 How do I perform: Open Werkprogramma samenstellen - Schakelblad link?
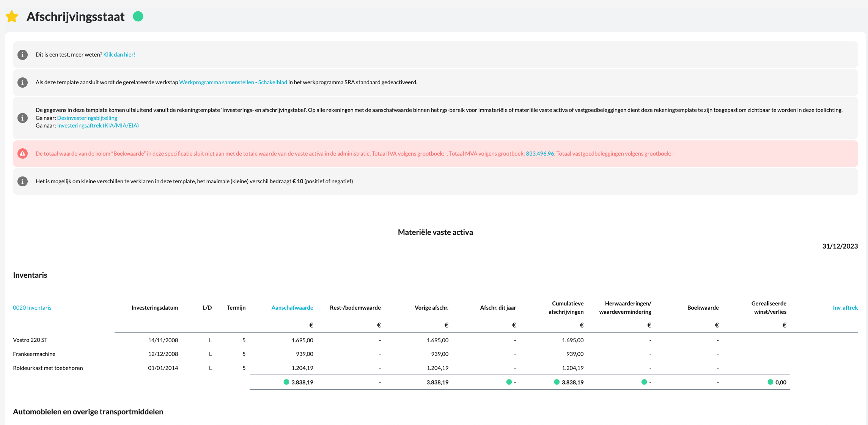click(x=233, y=82)
